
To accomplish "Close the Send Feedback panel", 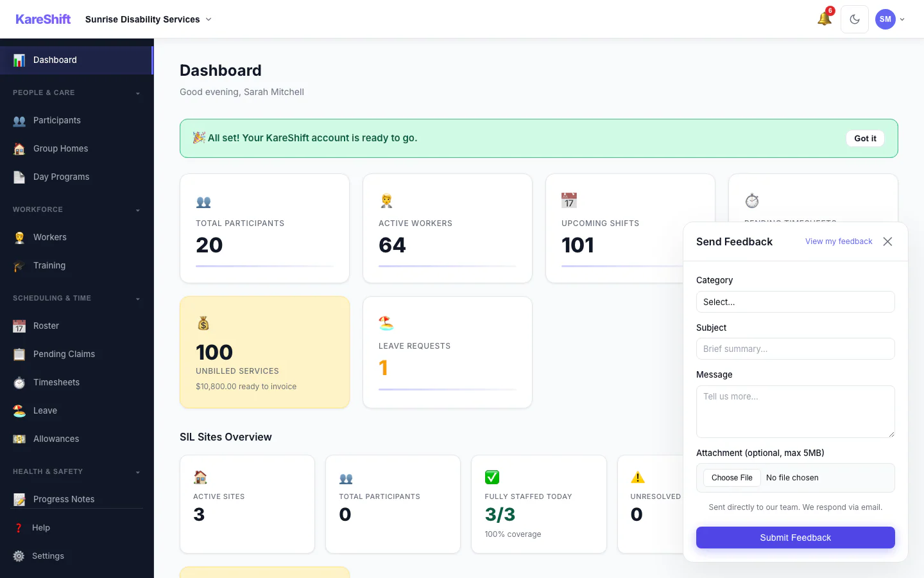I will [x=887, y=241].
